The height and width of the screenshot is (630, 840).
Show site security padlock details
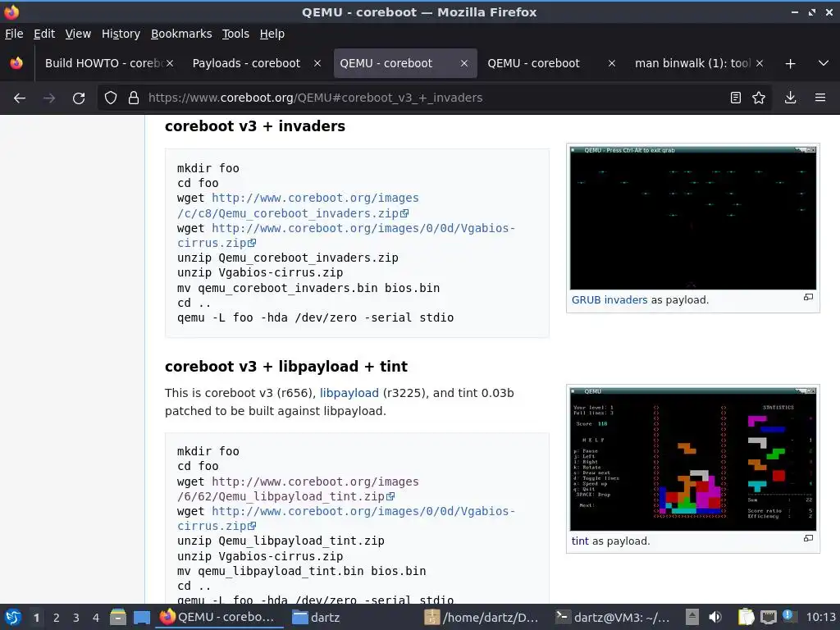pos(134,98)
